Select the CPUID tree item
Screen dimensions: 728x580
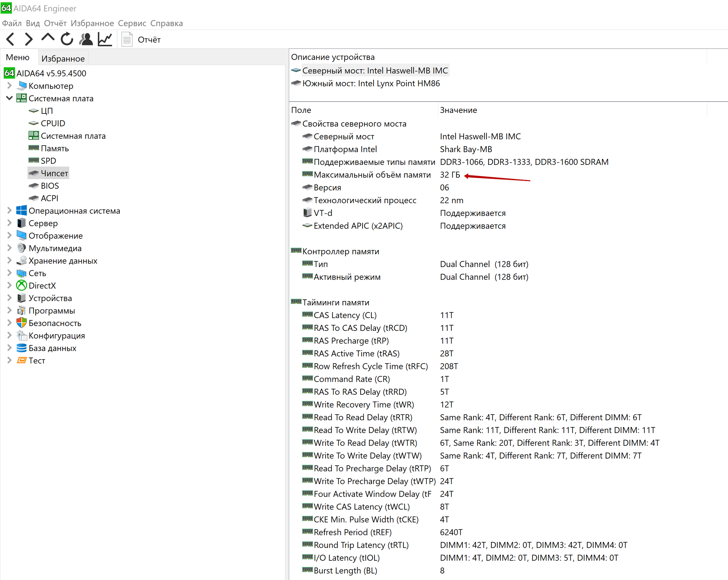pos(53,123)
